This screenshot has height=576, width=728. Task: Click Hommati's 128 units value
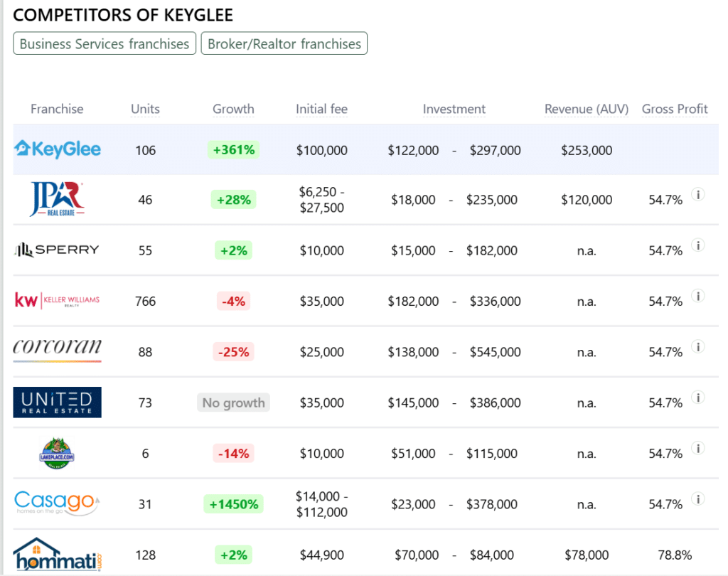click(145, 555)
